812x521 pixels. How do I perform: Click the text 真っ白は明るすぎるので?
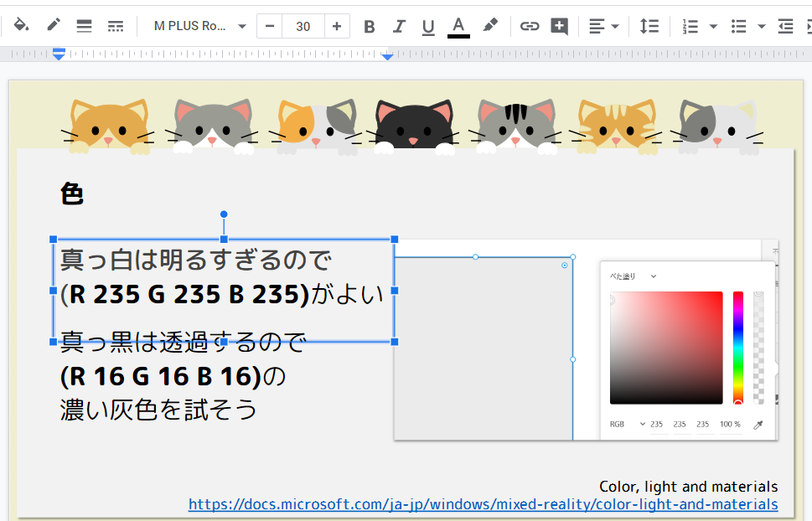195,260
